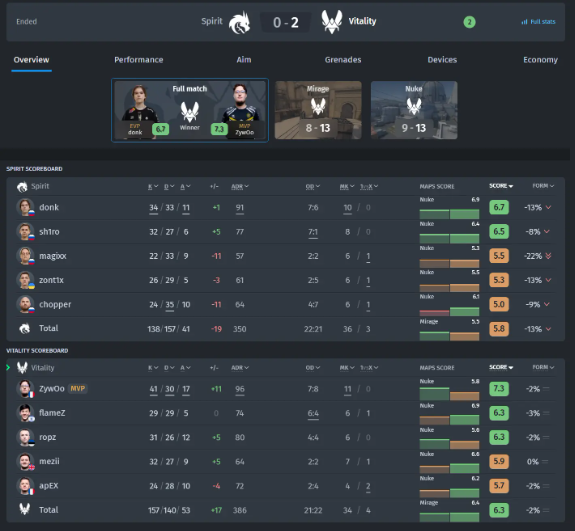Sort Spirit scoreboard by ADR column

click(x=240, y=187)
